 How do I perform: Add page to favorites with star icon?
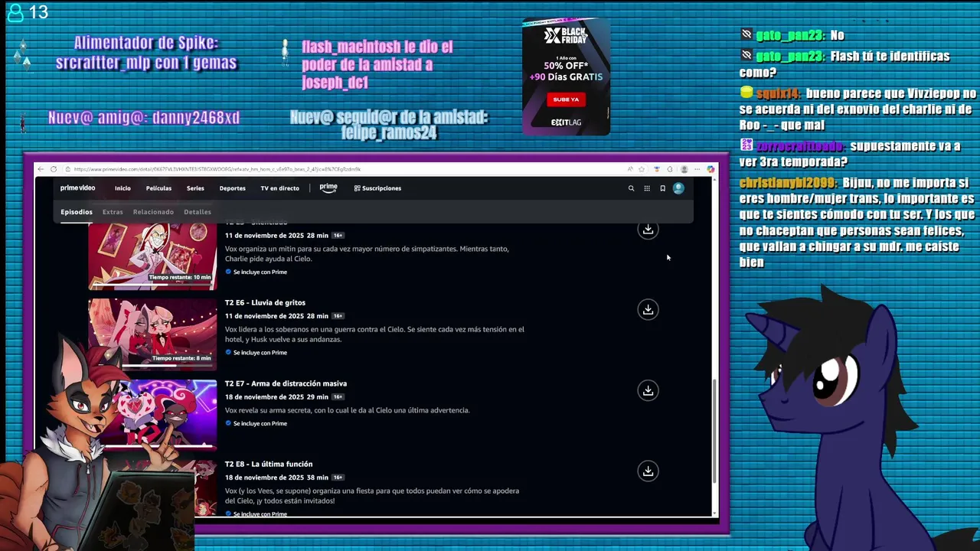tap(642, 169)
